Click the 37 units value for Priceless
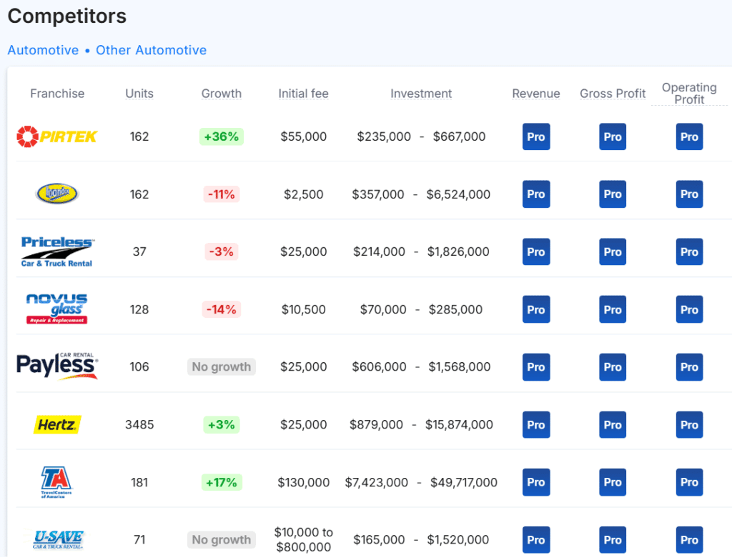The height and width of the screenshot is (560, 732). tap(139, 251)
